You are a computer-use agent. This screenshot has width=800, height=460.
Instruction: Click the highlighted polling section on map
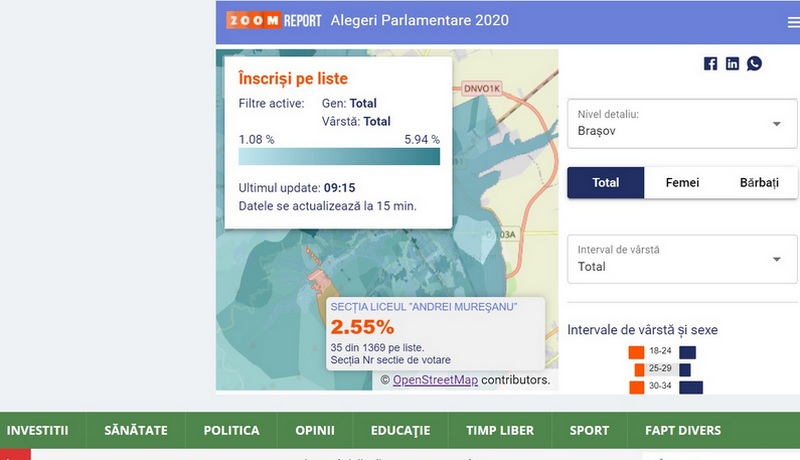[x=316, y=272]
